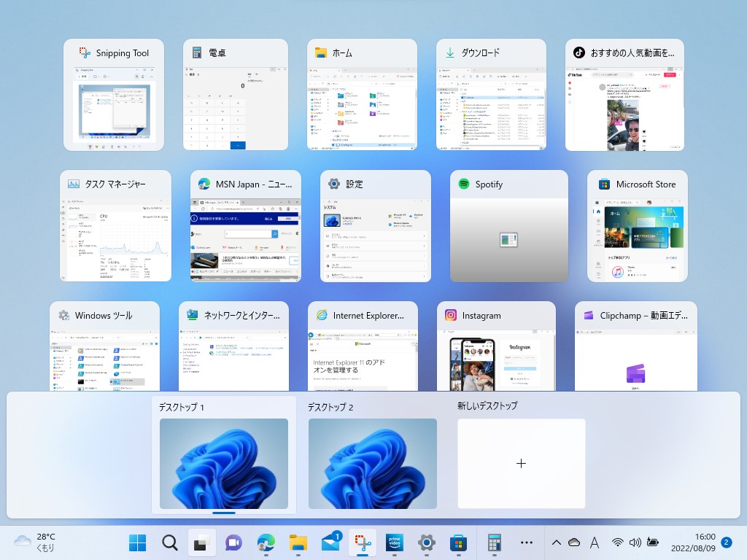Click the Wi-Fi indicator in system tray
The image size is (747, 560).
617,542
